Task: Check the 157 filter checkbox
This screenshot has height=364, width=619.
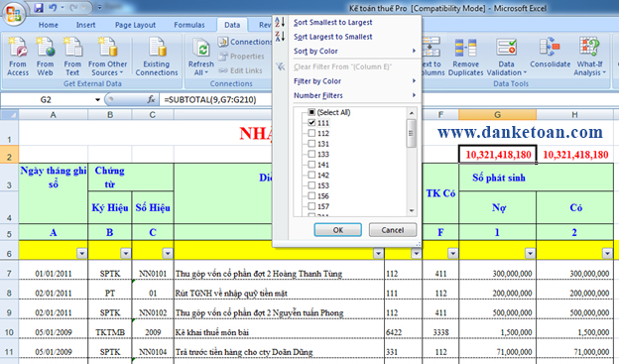Action: click(311, 206)
